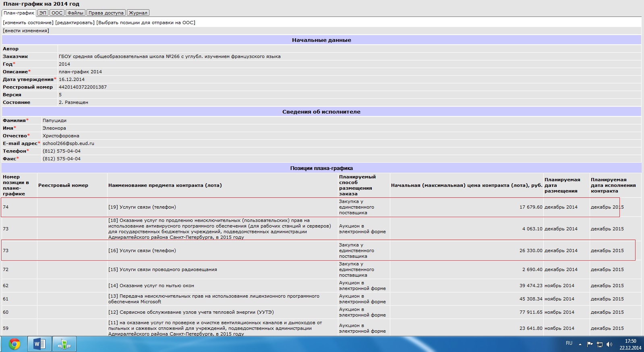
Task: Click the volume speaker tray icon
Action: [x=609, y=344]
